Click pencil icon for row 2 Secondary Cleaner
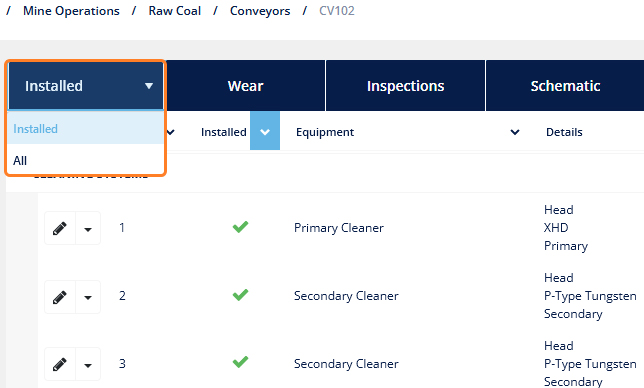644x388 pixels. point(60,297)
